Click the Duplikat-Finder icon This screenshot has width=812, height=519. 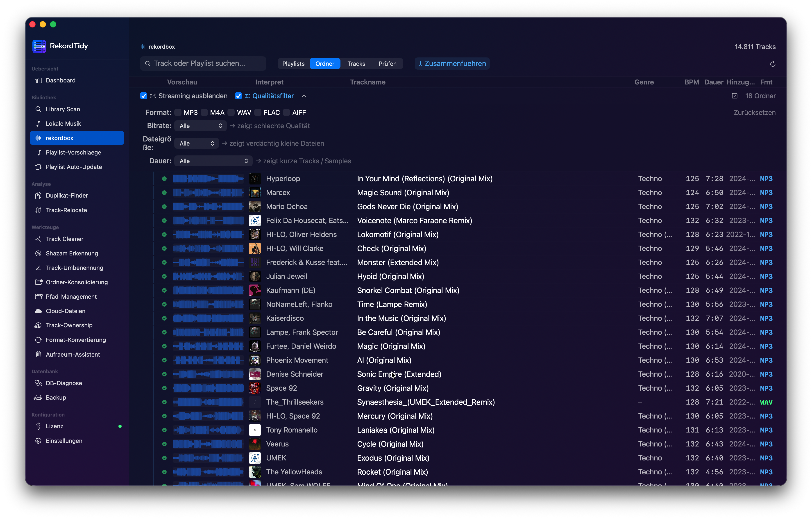(x=38, y=196)
